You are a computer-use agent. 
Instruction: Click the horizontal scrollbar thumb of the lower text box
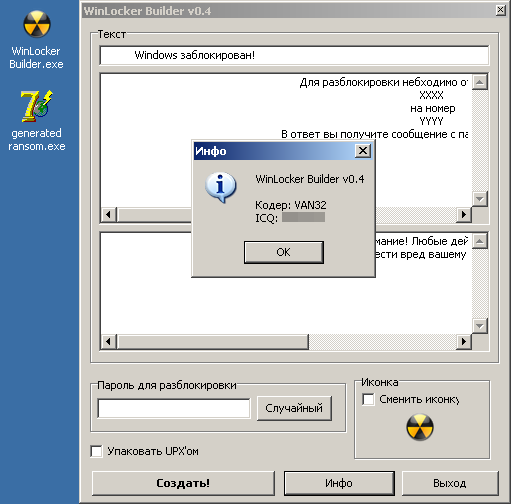tap(213, 341)
